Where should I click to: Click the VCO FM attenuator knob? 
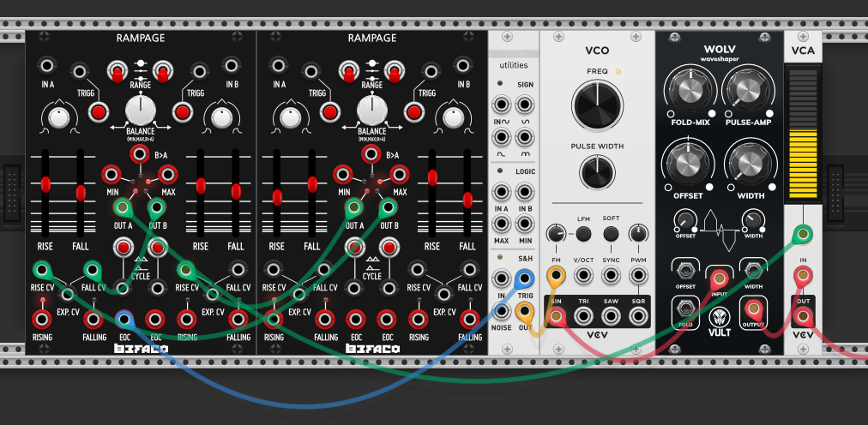tap(557, 234)
